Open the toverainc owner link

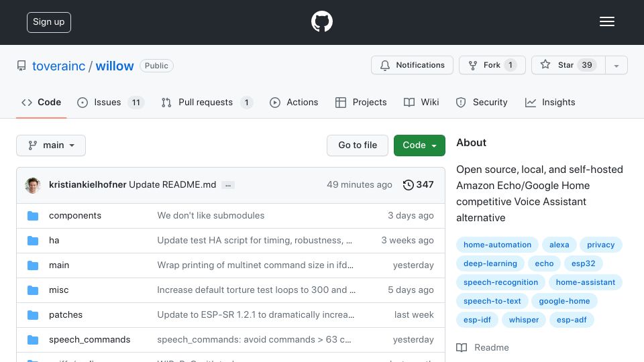click(59, 66)
